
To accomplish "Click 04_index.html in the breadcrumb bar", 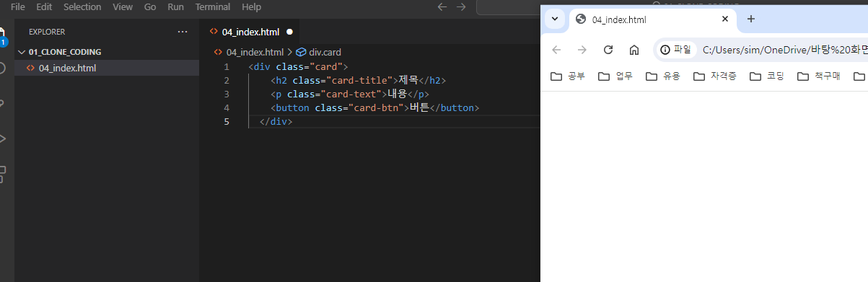I will coord(255,52).
